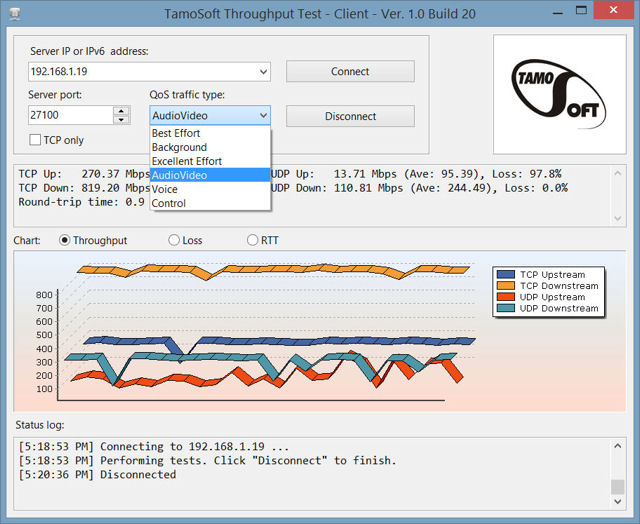
Task: Click the 800 label on chart axis
Action: [44, 295]
